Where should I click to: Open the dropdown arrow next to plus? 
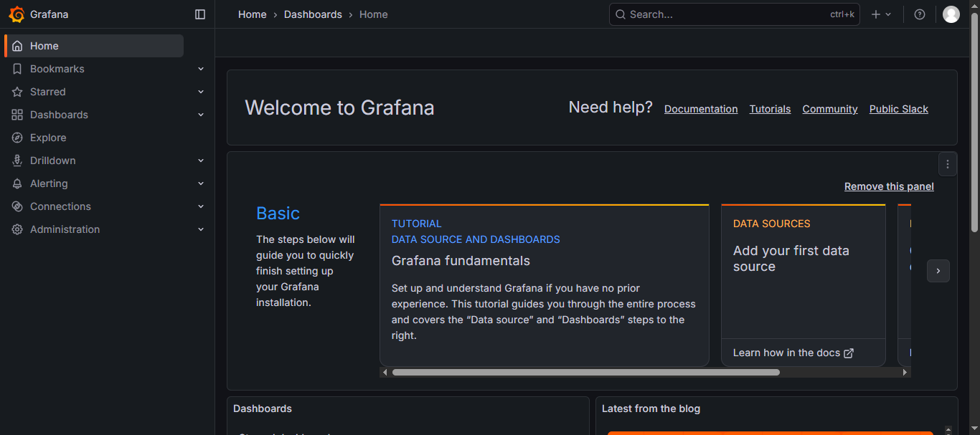(x=888, y=14)
